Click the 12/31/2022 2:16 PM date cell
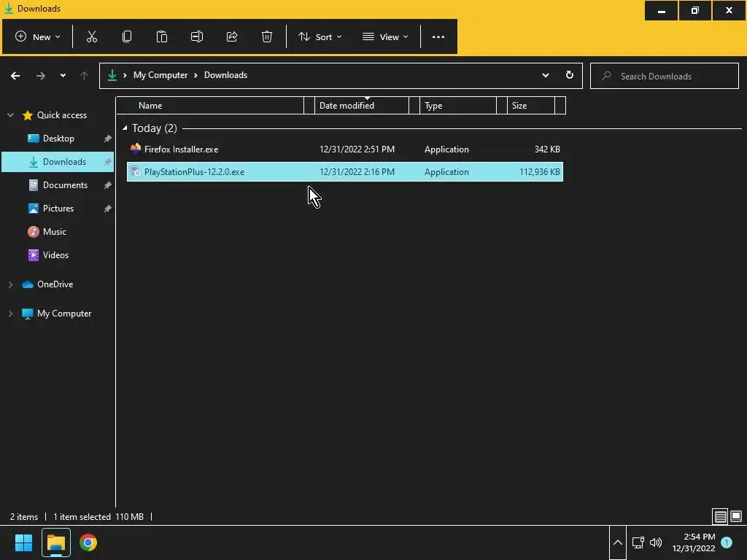747x560 pixels. (357, 172)
